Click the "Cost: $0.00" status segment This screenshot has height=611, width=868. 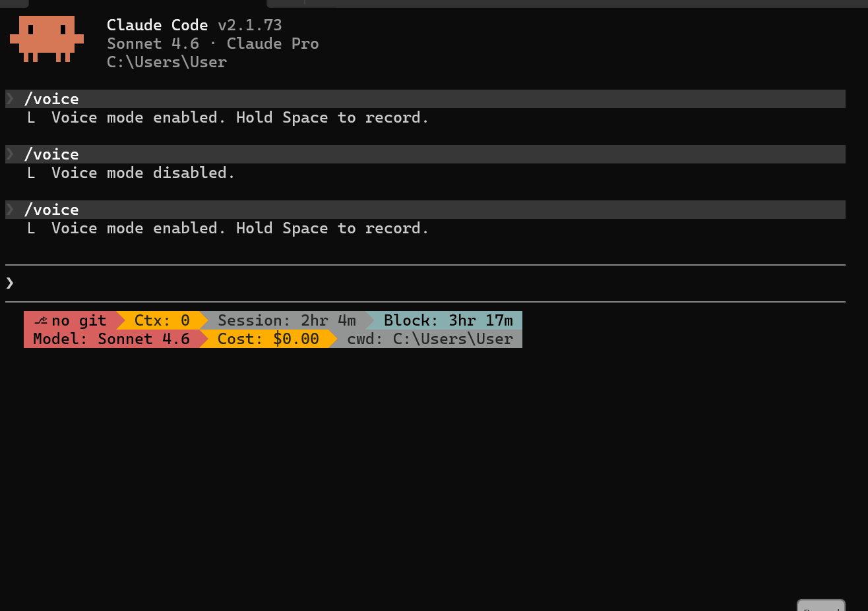(x=268, y=339)
